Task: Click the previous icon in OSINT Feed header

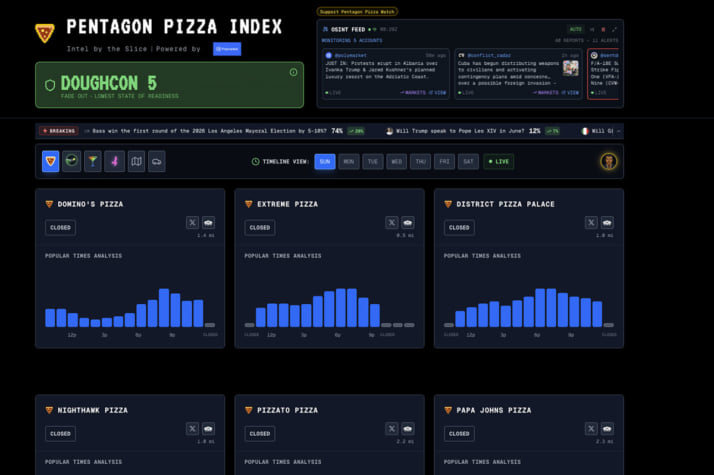Action: (x=592, y=29)
